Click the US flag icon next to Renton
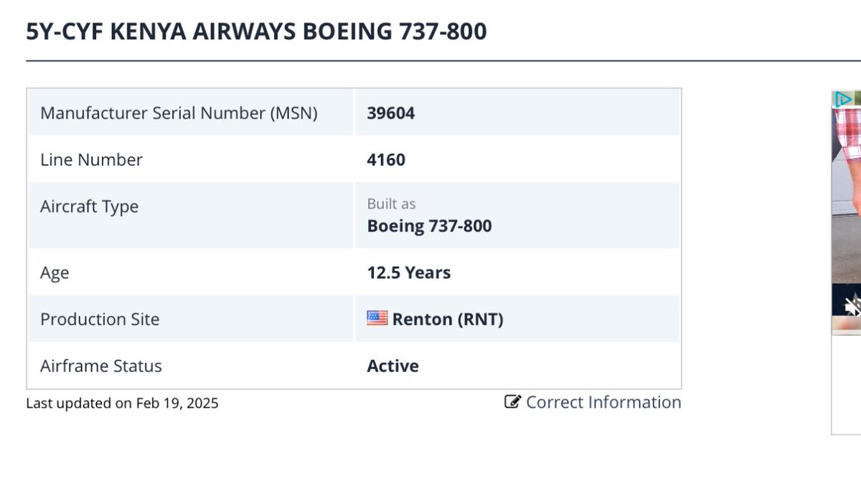 coord(377,318)
